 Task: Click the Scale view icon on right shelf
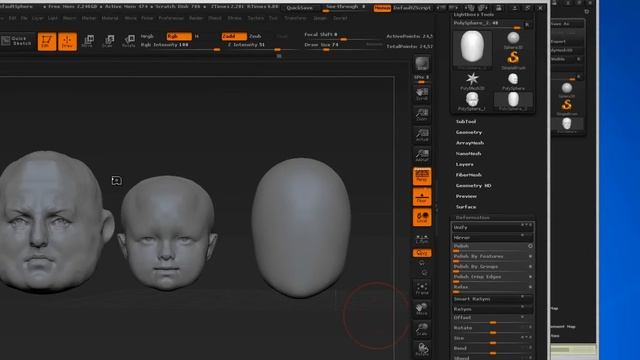click(422, 329)
